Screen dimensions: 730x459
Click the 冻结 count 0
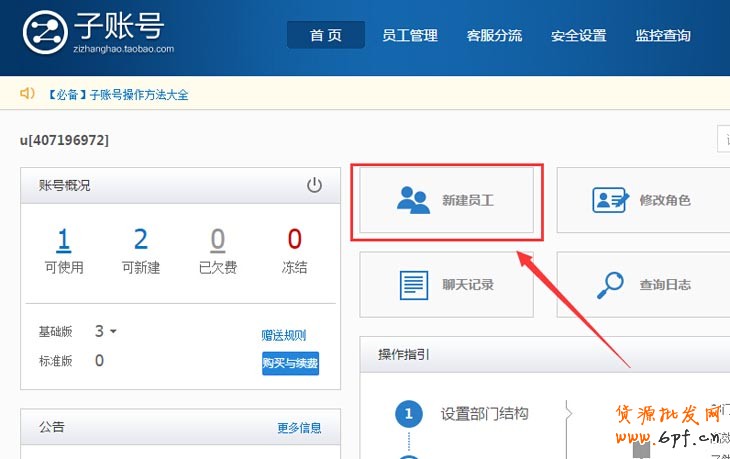coord(294,239)
